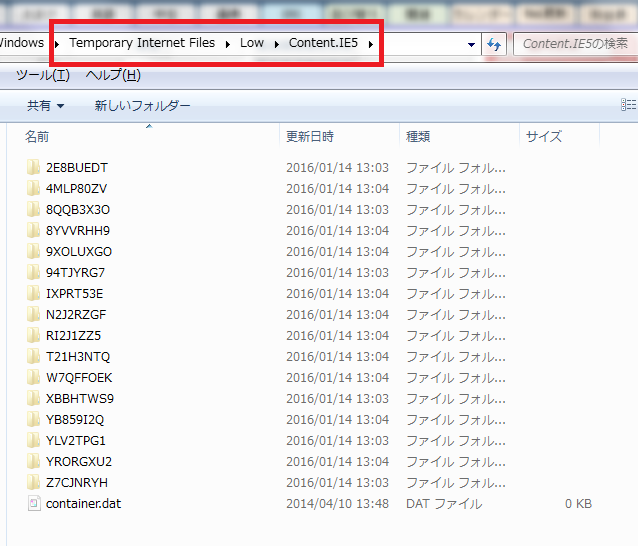Select the folder name 94TJYRG7

point(75,273)
